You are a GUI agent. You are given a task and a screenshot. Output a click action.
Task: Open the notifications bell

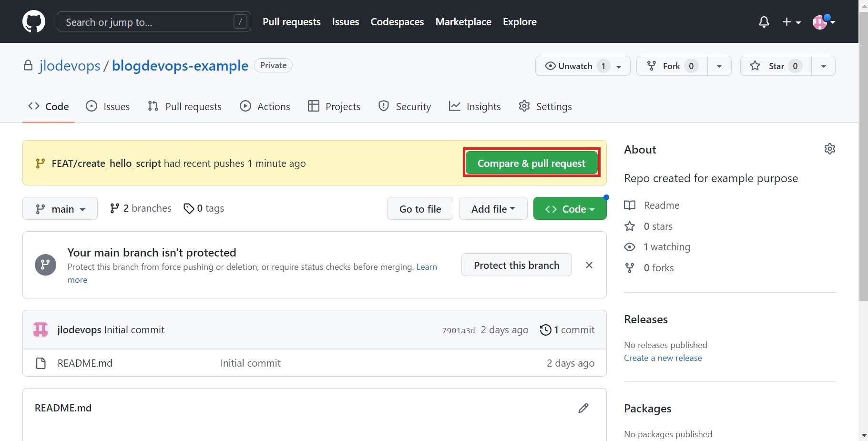pyautogui.click(x=764, y=22)
